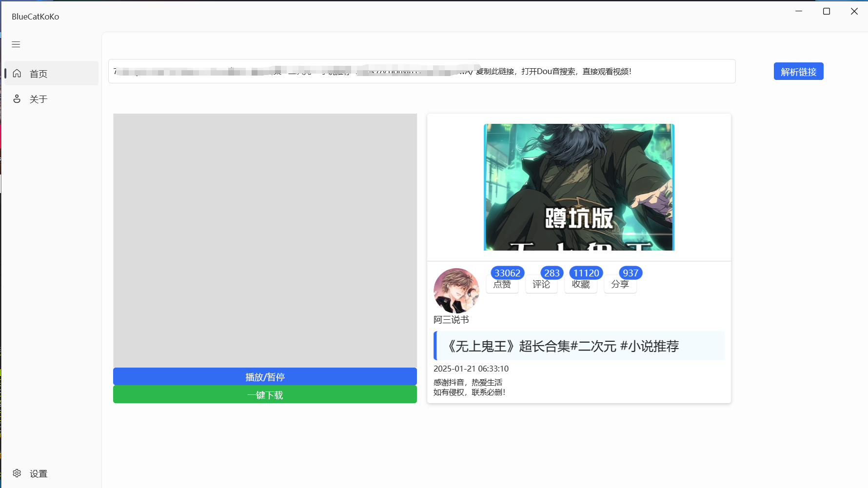This screenshot has height=488, width=868.
Task: Click the gear icon beside 设置
Action: tap(17, 473)
